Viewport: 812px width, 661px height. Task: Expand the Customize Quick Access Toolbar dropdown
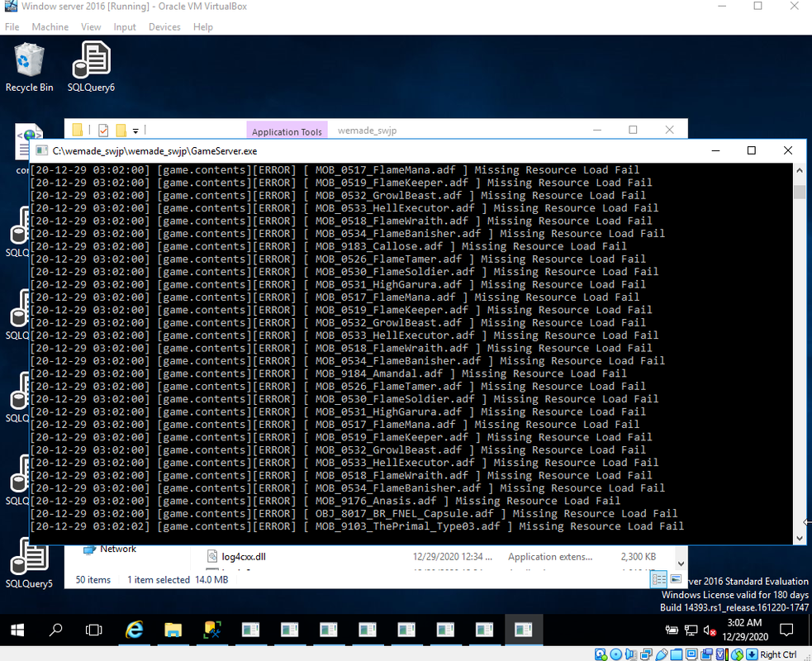pyautogui.click(x=135, y=131)
